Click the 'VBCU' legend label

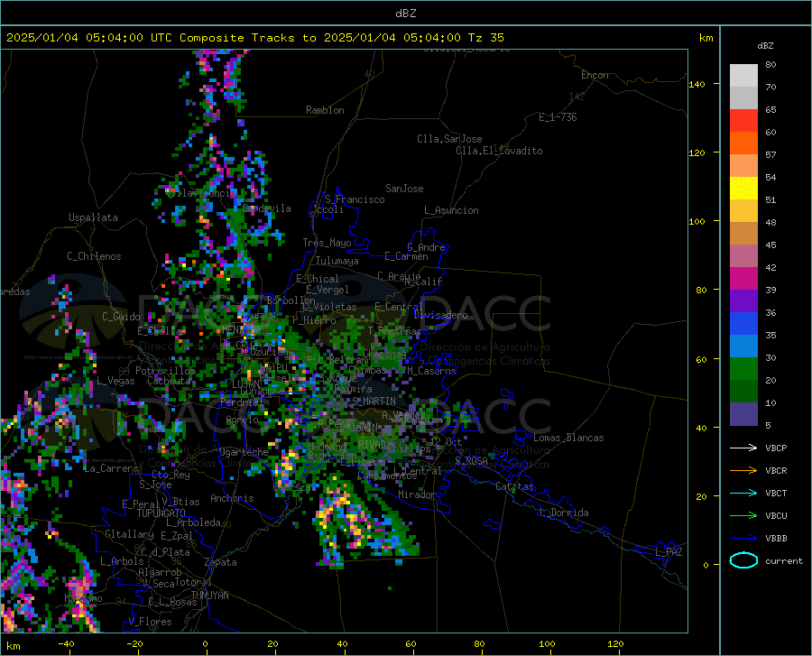[776, 516]
